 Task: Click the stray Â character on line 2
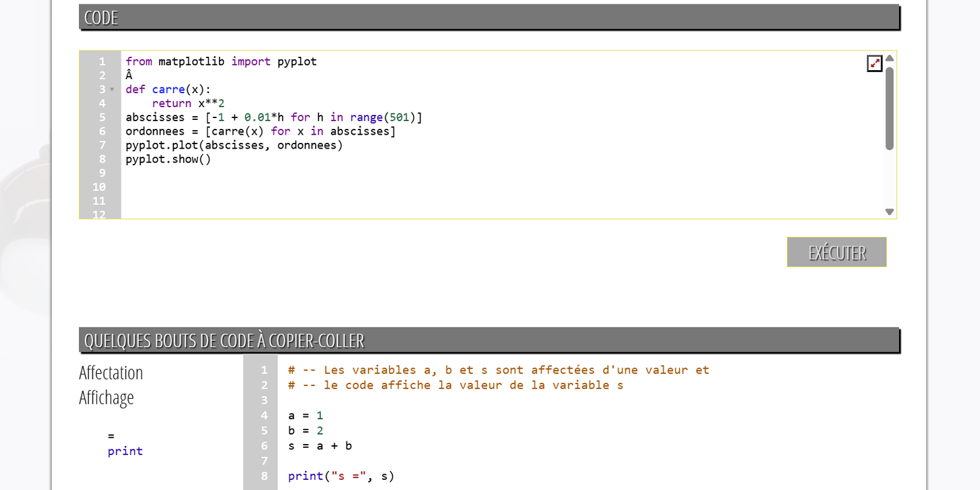coord(129,75)
